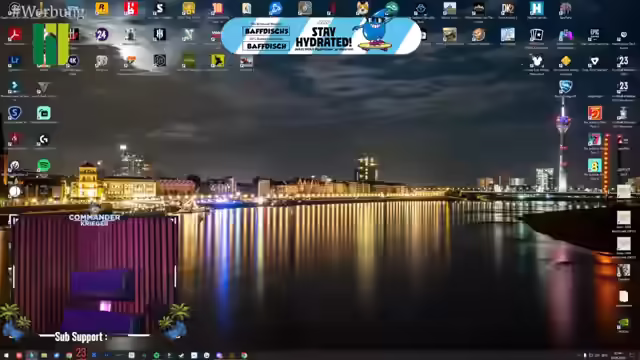Open Google Chrome from the taskbar
640x360 pixels.
[x=244, y=356]
